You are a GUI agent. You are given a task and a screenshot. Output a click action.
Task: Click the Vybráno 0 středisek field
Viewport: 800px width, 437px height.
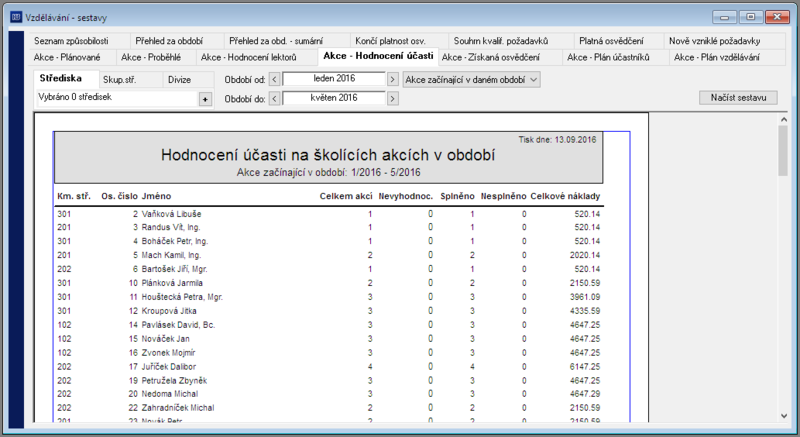[117, 97]
